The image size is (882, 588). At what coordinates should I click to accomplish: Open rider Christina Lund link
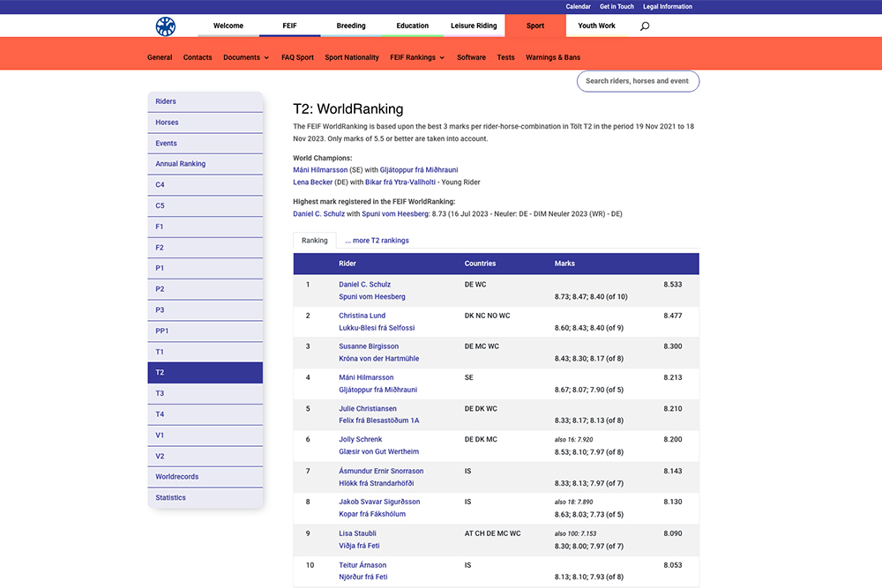(363, 316)
